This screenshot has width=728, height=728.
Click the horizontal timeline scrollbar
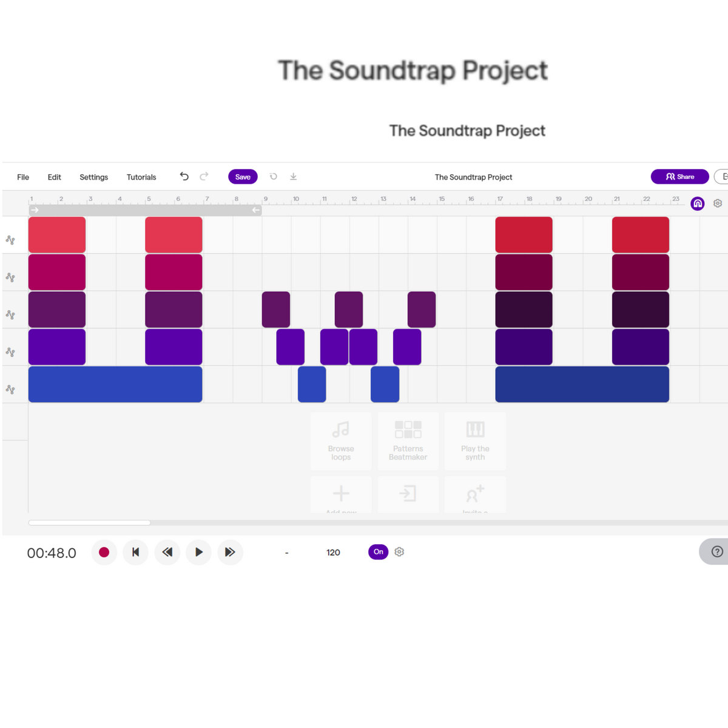tap(90, 522)
